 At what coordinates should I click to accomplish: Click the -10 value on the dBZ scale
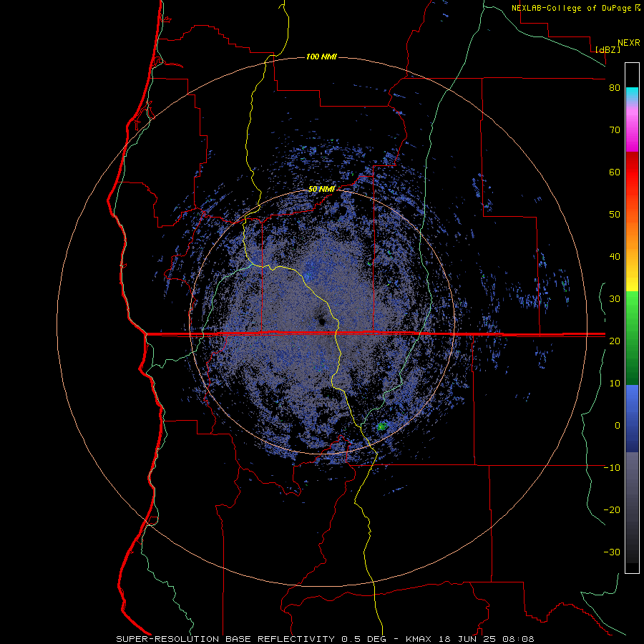pyautogui.click(x=612, y=467)
